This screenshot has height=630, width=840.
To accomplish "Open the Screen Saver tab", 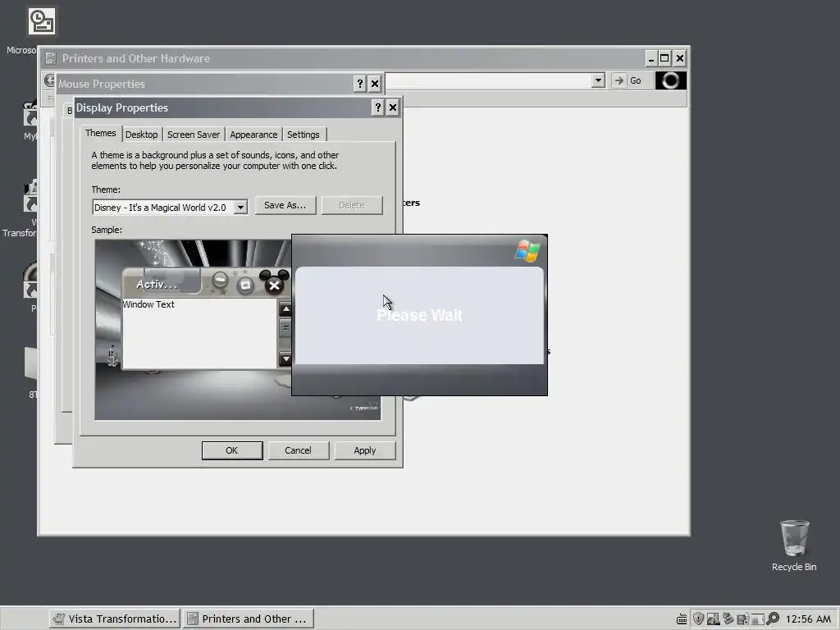I will coord(194,135).
